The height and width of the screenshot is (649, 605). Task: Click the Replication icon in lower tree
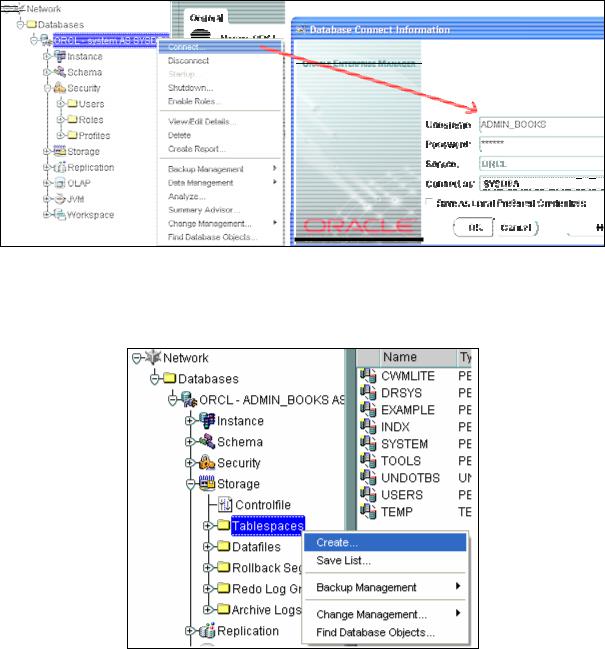pyautogui.click(x=207, y=630)
